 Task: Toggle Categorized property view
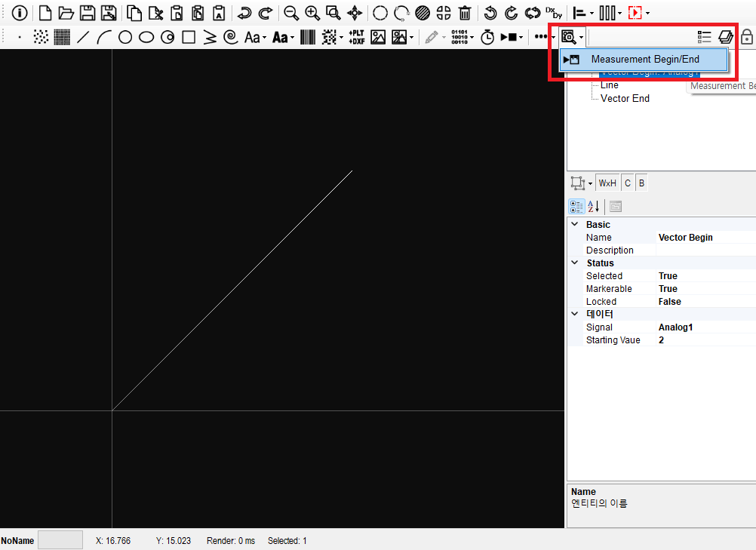[x=576, y=207]
